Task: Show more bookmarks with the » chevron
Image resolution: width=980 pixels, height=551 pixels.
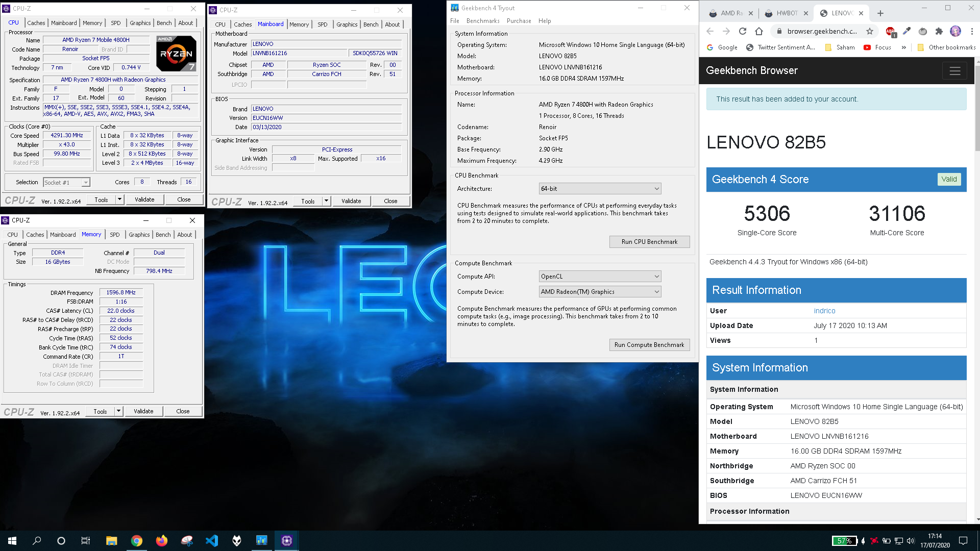Action: point(904,47)
